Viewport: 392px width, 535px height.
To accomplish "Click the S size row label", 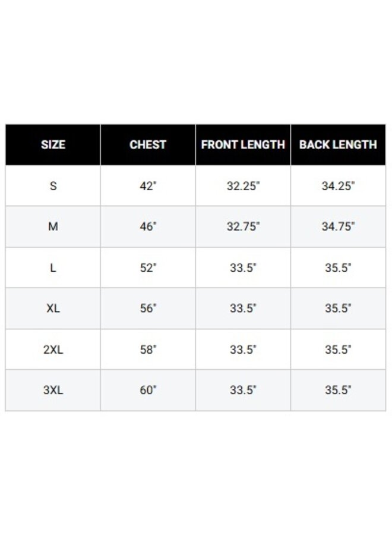I will [x=53, y=185].
